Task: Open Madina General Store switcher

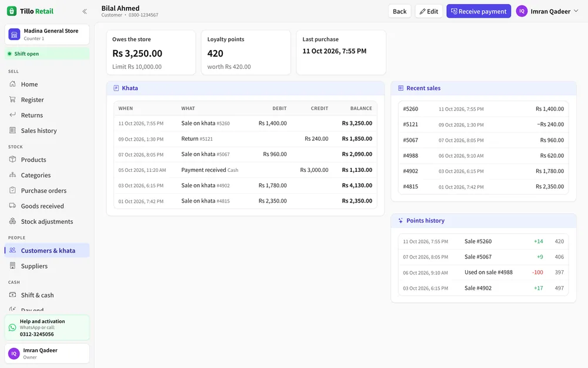Action: pos(47,35)
